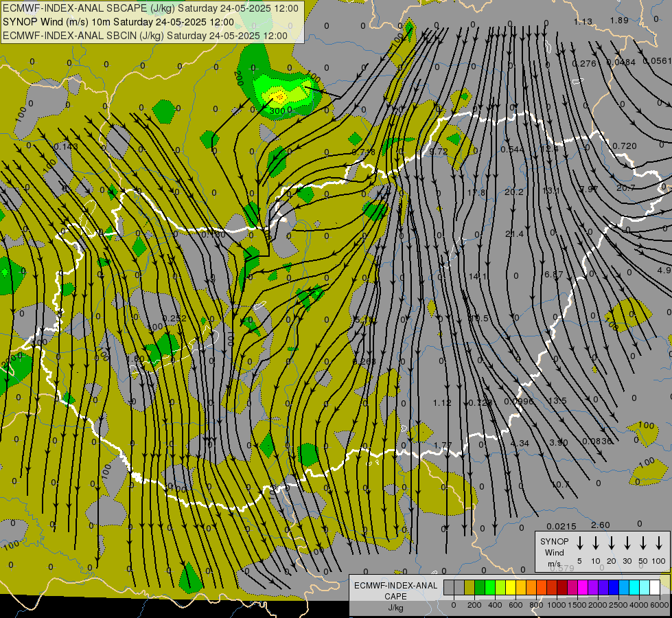Click the 0.716 value on the map

click(x=363, y=152)
